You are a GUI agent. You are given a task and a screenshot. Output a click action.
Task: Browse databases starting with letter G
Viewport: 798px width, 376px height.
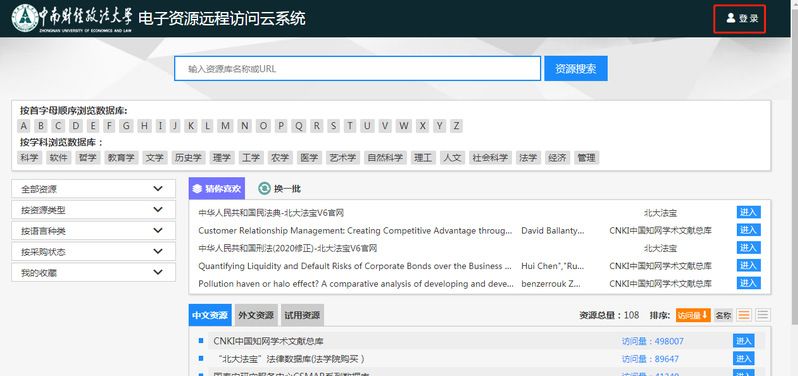click(127, 126)
